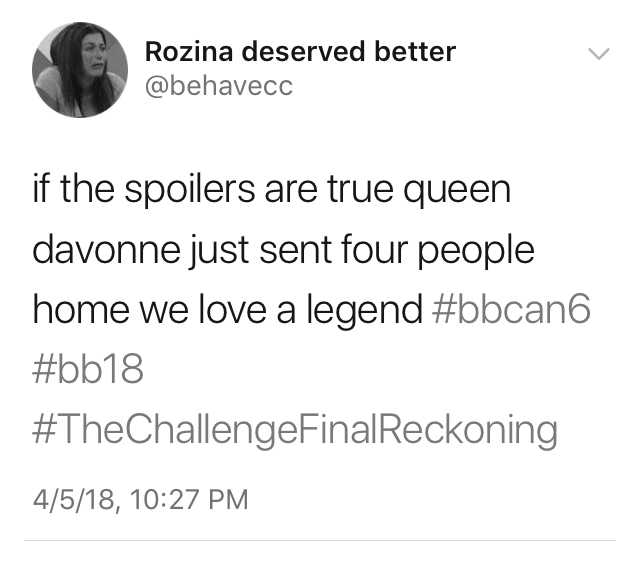Click the word spoilers in tweet
The image size is (640, 563).
[x=190, y=191]
